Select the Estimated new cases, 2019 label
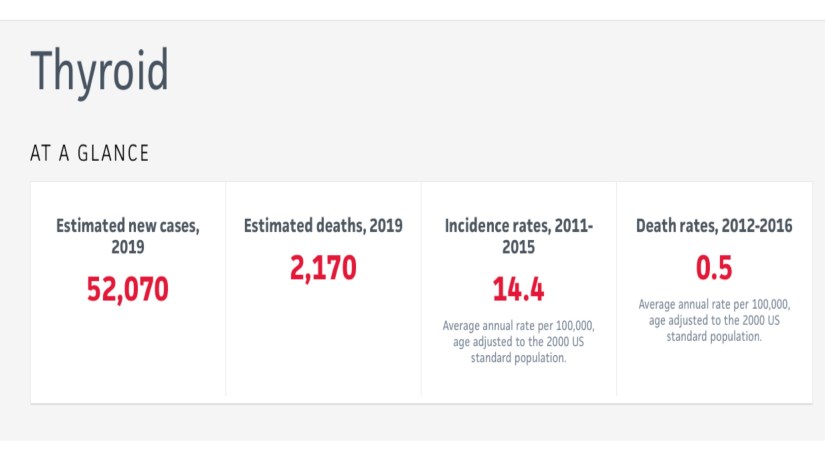This screenshot has width=825, height=463. coord(128,236)
